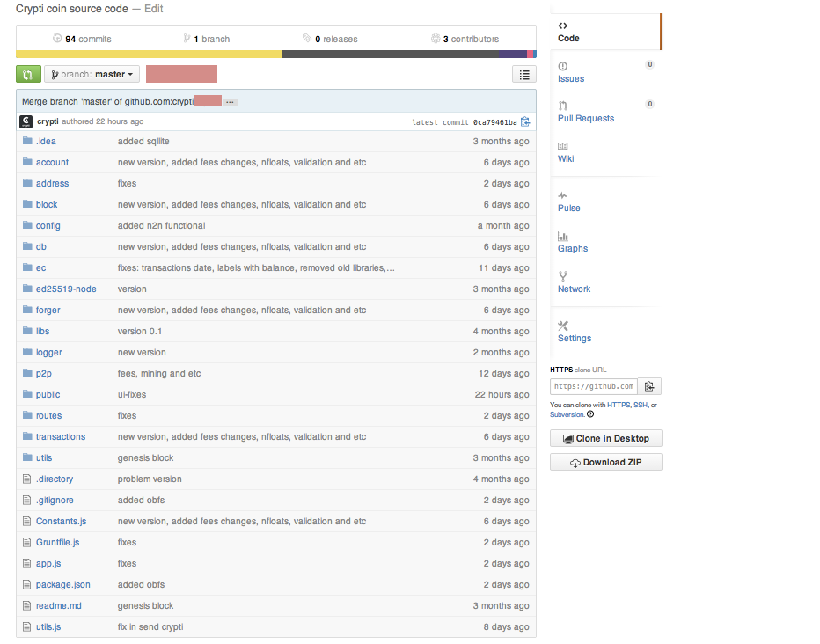Click the db folder icon

click(x=28, y=246)
